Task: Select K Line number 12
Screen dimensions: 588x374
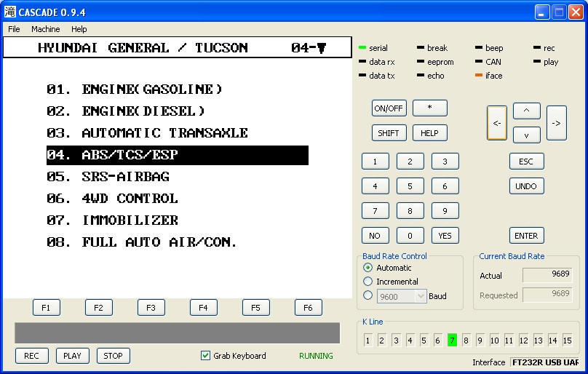Action: (523, 341)
